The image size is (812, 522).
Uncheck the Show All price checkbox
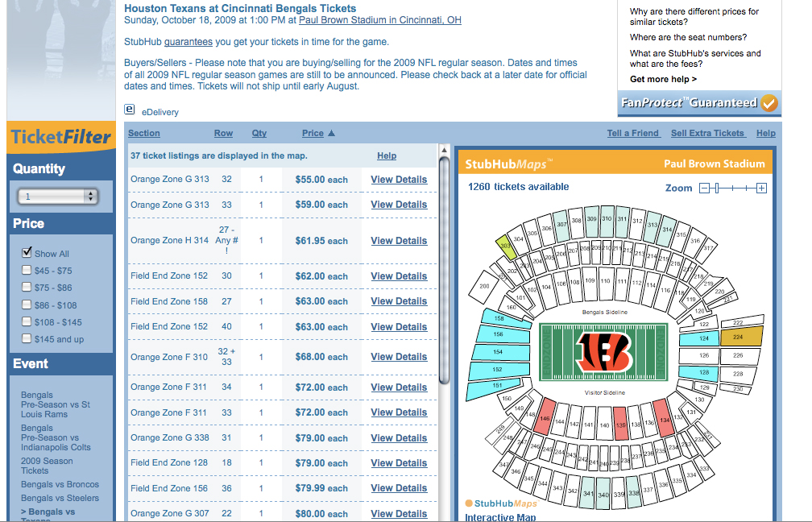tap(27, 253)
